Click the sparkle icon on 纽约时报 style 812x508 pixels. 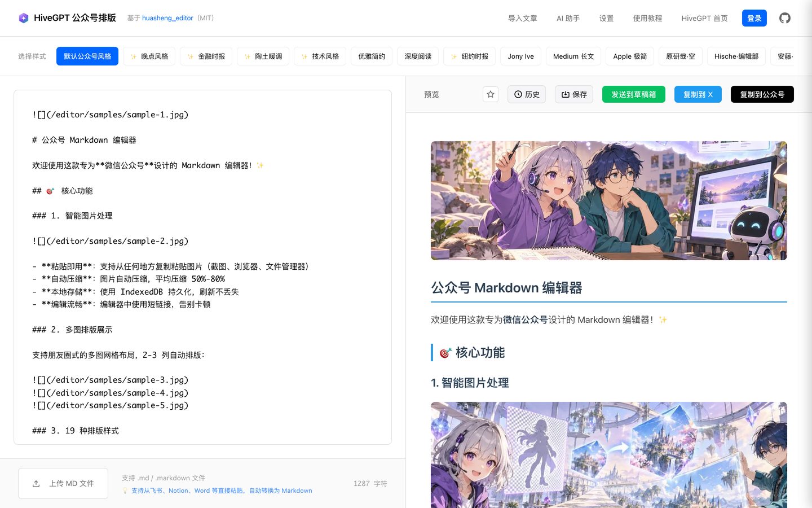454,56
